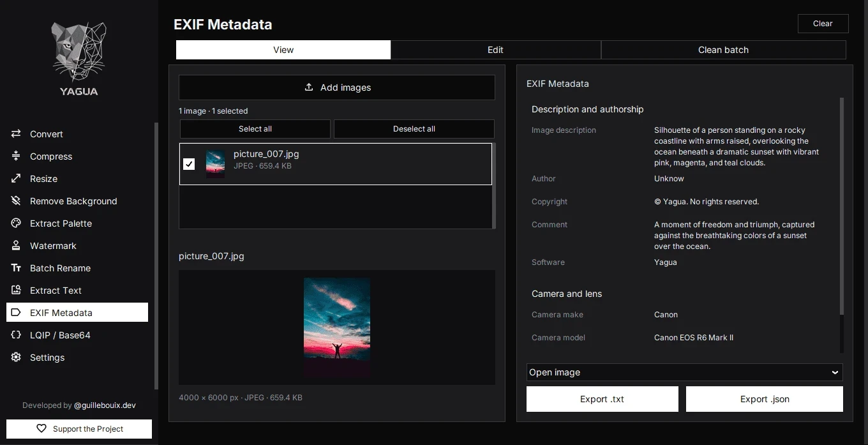Screen dimensions: 868x445
Task: Open the Convert tool
Action: click(77, 134)
